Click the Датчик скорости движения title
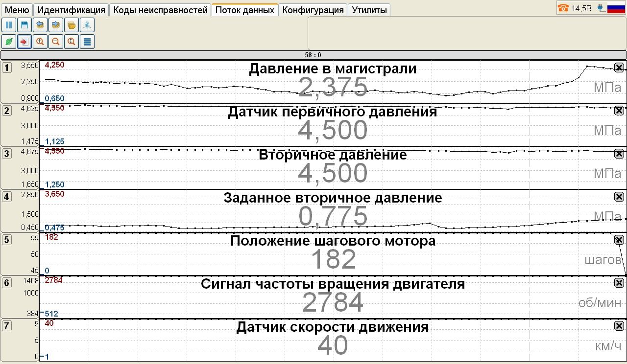627x364 pixels. [333, 327]
